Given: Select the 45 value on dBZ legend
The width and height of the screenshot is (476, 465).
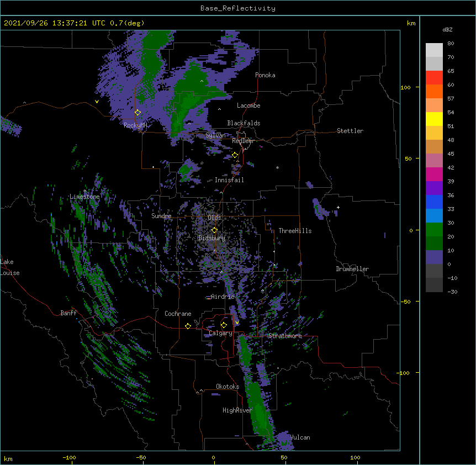Looking at the screenshot, I should pyautogui.click(x=451, y=154).
